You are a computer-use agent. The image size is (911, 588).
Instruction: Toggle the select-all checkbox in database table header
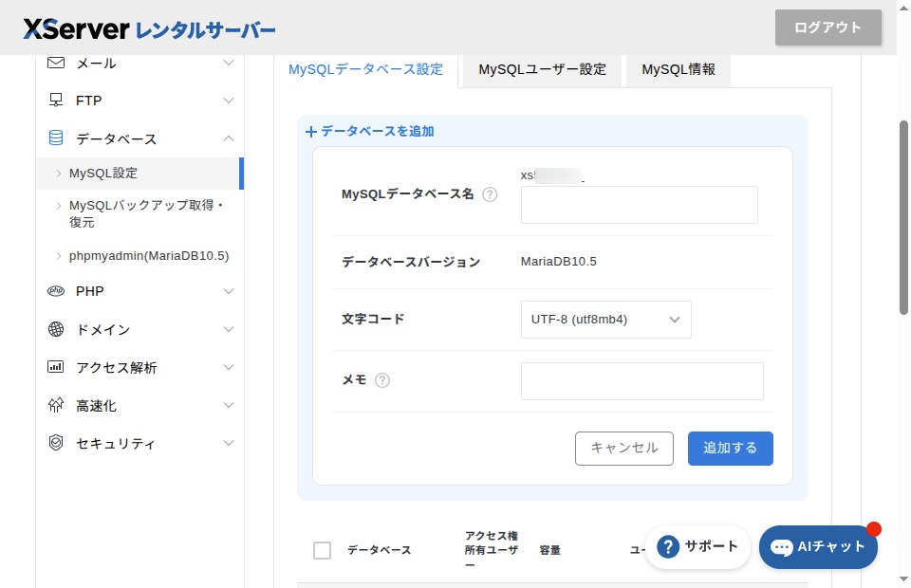[323, 550]
